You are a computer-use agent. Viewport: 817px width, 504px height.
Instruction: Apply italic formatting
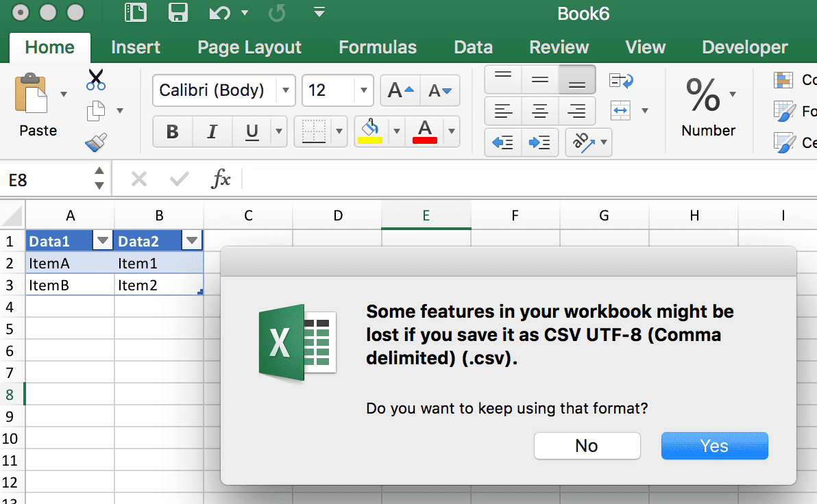click(x=212, y=131)
